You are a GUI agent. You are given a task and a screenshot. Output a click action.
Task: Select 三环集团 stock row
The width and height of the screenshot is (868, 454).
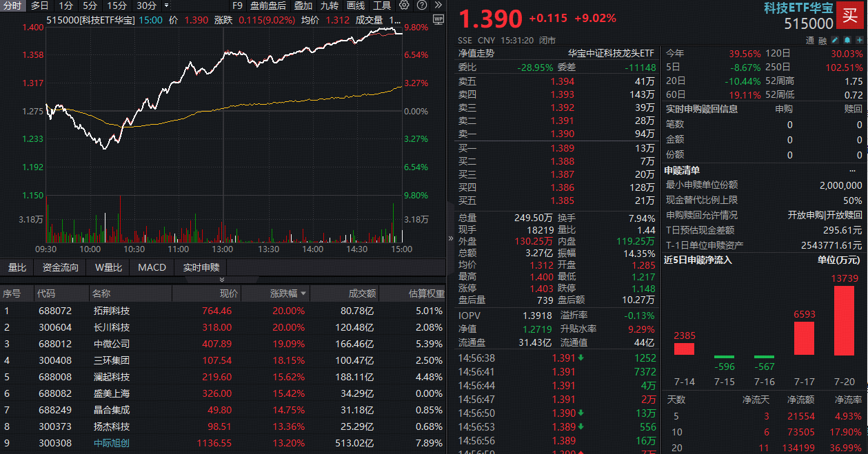[223, 360]
